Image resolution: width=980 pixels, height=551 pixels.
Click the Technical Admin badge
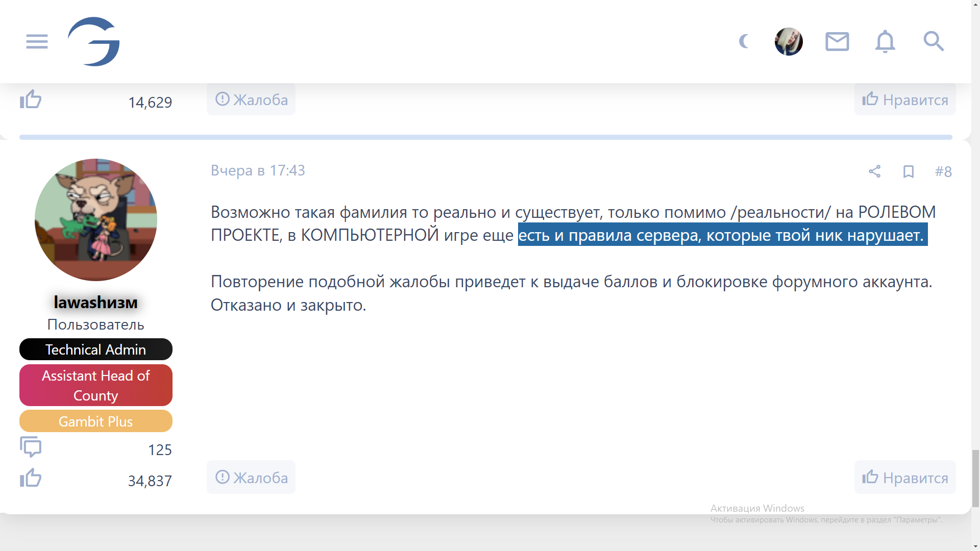96,349
